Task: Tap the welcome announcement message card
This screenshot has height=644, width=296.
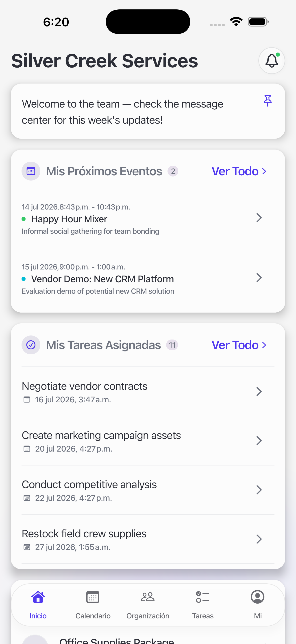Action: 148,111
